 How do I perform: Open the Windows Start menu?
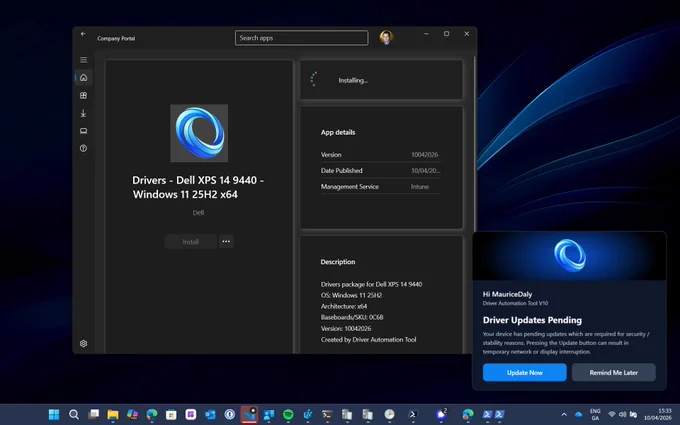click(54, 415)
